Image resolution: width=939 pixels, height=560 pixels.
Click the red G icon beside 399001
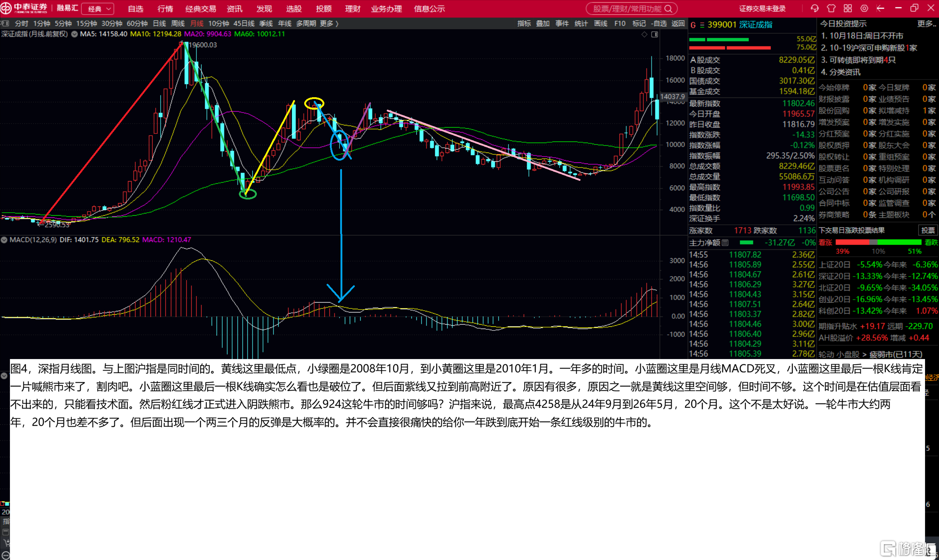pos(693,25)
